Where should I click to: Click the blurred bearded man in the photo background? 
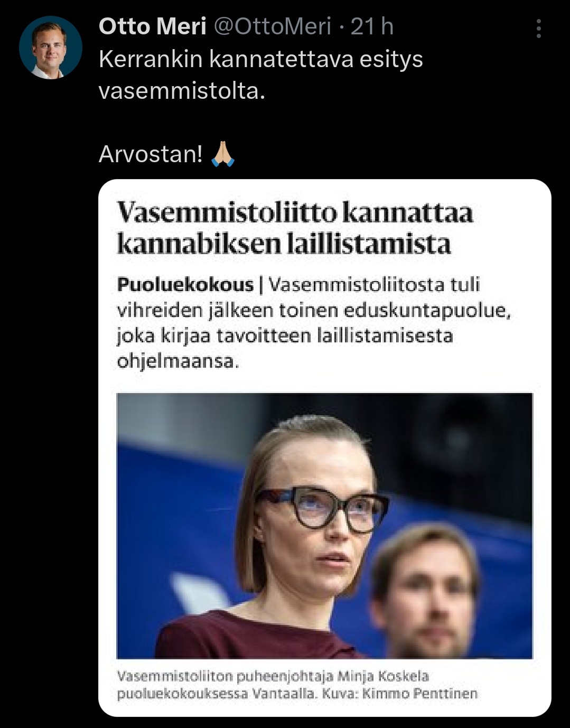(427, 592)
